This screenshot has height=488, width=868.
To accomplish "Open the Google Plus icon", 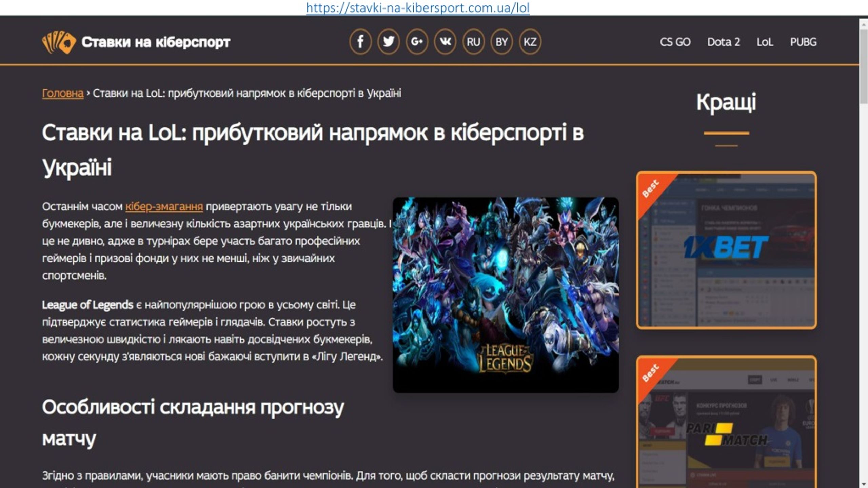I will coord(417,42).
